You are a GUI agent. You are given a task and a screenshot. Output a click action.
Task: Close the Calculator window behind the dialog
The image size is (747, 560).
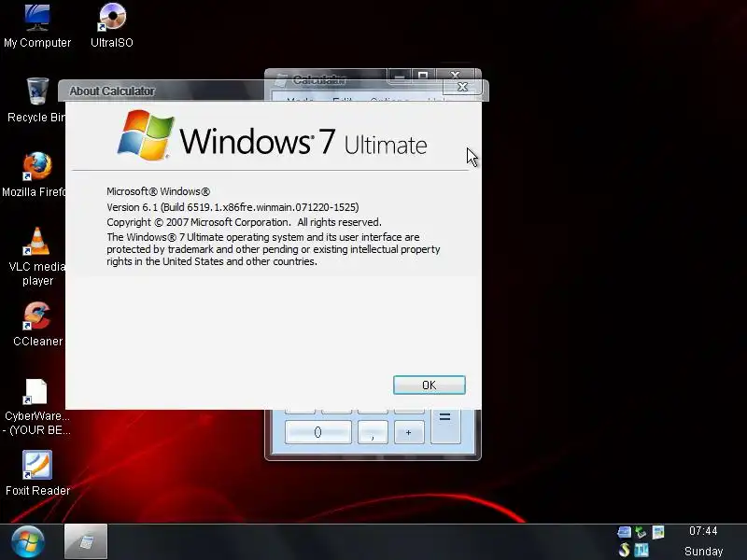click(455, 75)
